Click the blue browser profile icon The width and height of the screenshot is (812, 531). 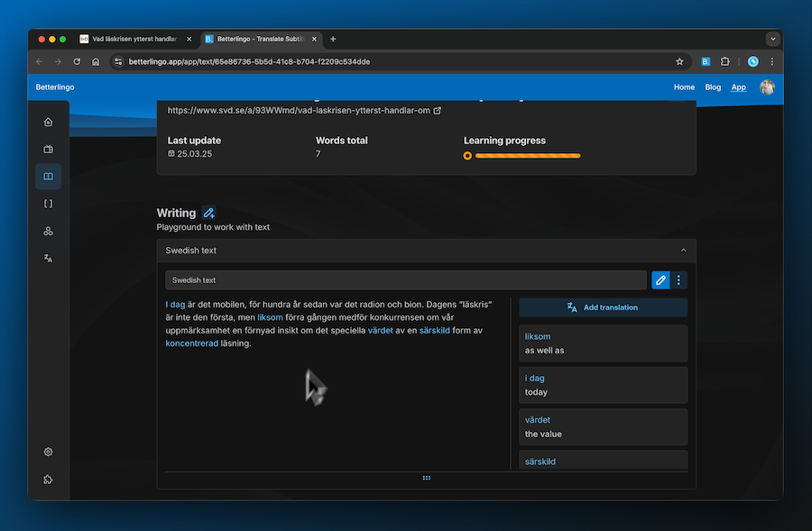(x=753, y=61)
